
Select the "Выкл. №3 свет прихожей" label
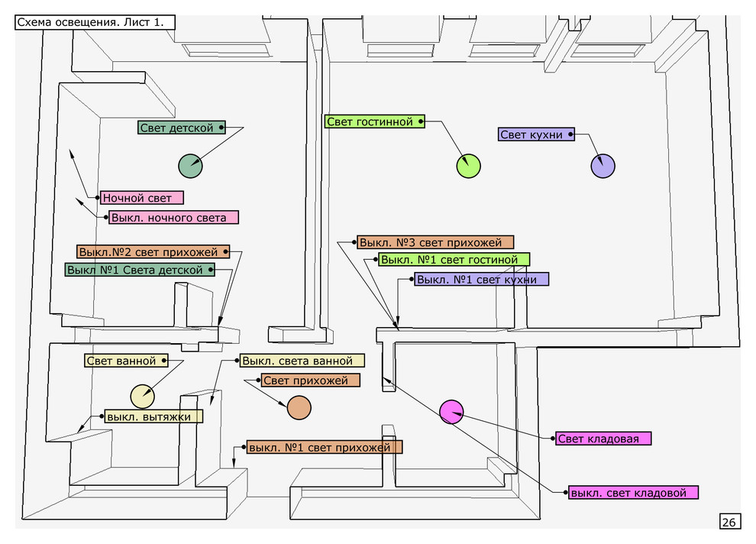pos(435,242)
